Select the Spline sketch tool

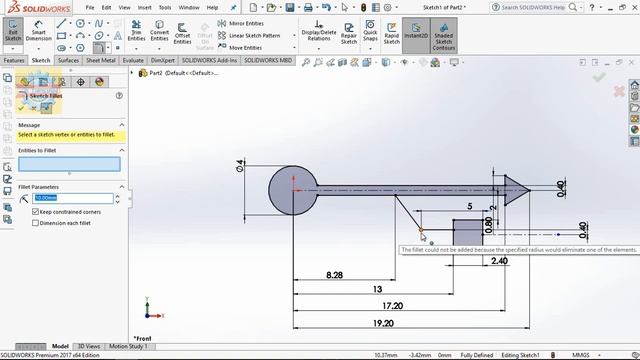click(x=99, y=24)
